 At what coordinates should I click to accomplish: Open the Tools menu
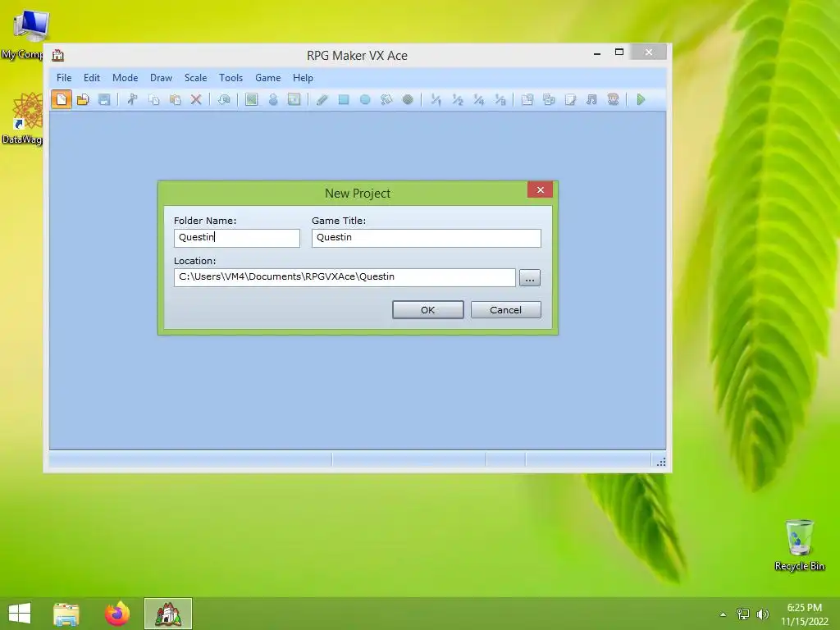pyautogui.click(x=231, y=78)
